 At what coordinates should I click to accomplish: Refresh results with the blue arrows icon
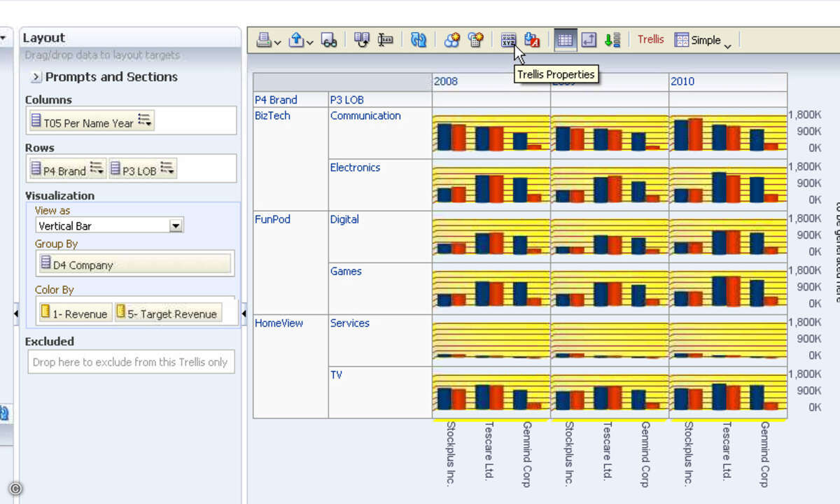pos(419,40)
